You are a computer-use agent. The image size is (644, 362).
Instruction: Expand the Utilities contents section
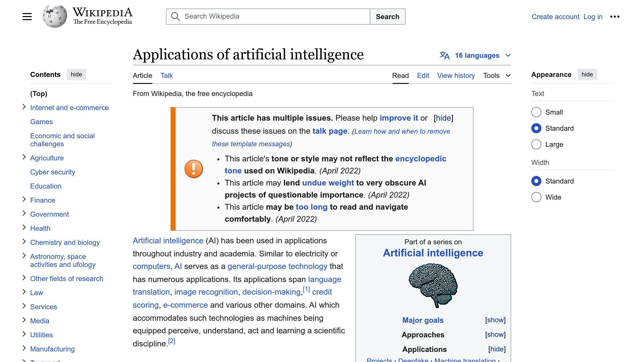pyautogui.click(x=24, y=334)
